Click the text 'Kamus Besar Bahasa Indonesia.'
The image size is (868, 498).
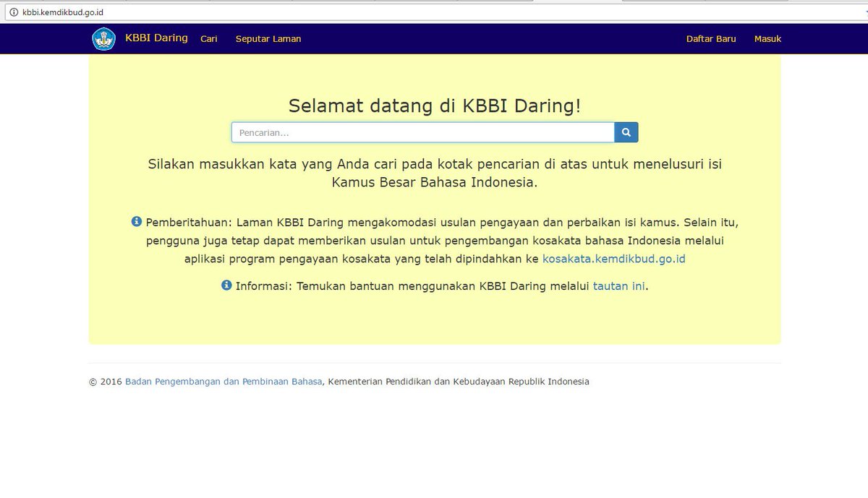pos(435,182)
